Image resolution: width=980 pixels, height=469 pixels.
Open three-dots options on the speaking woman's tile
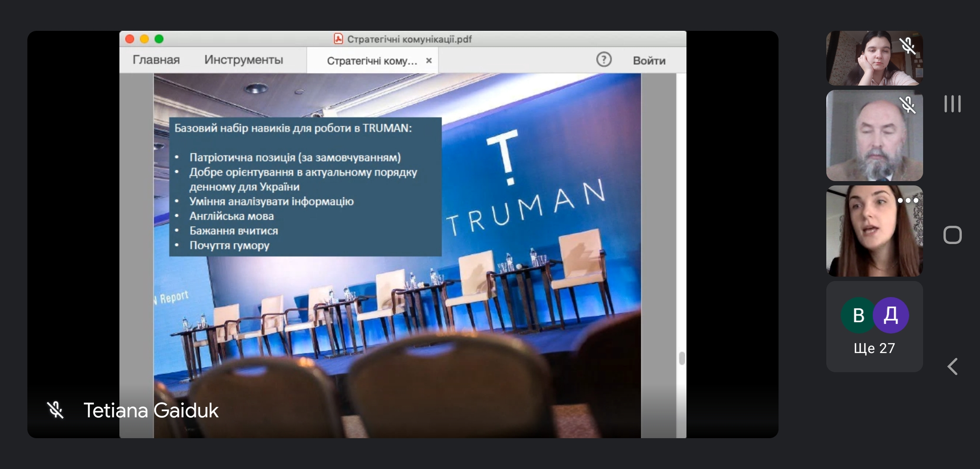[x=907, y=201]
